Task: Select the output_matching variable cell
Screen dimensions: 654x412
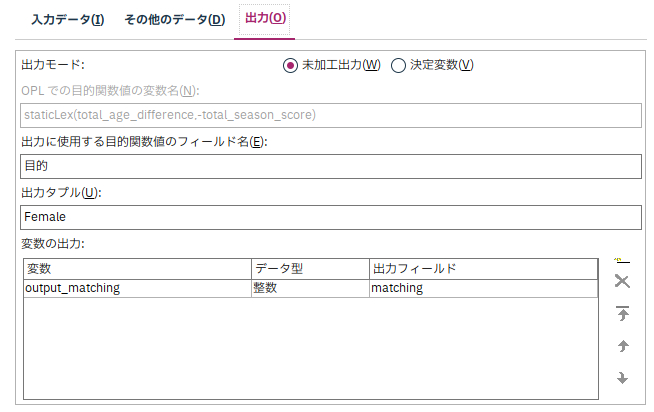Action: pyautogui.click(x=137, y=288)
